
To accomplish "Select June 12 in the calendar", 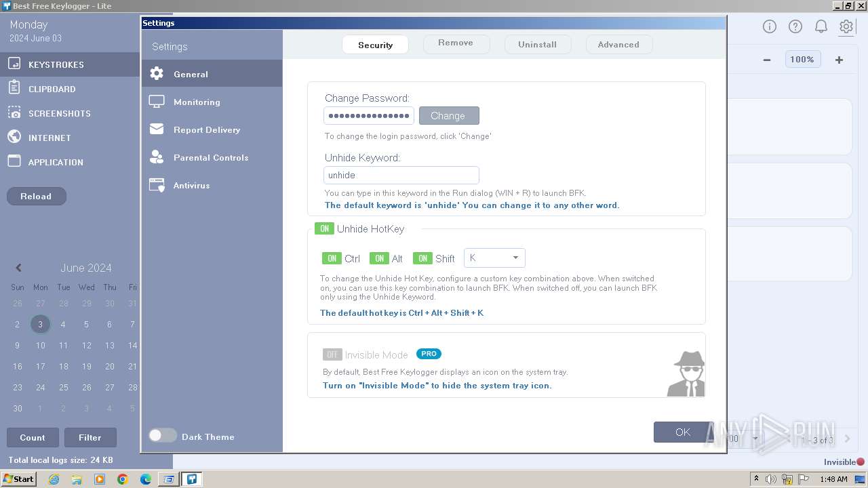I will 86,345.
